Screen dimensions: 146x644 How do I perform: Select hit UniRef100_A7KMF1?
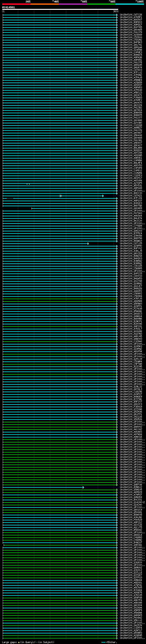[131, 17]
